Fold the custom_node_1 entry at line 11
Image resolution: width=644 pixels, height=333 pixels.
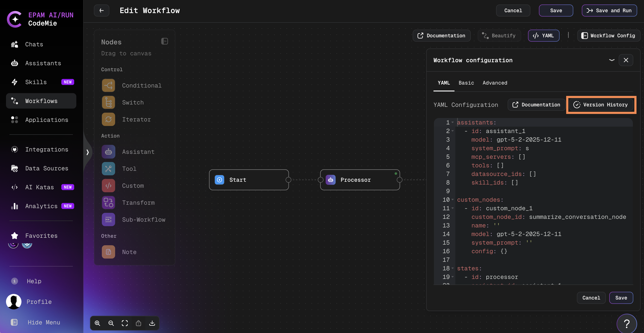pyautogui.click(x=452, y=208)
